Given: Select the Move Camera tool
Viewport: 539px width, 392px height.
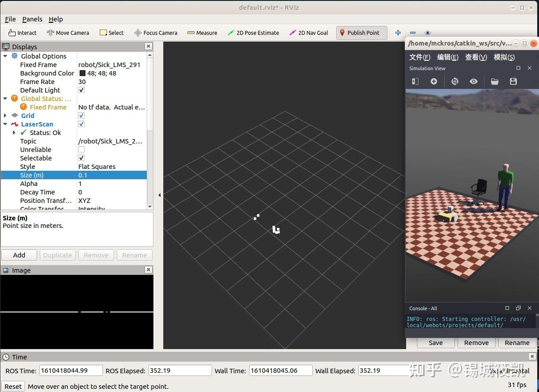Looking at the screenshot, I should click(x=68, y=33).
